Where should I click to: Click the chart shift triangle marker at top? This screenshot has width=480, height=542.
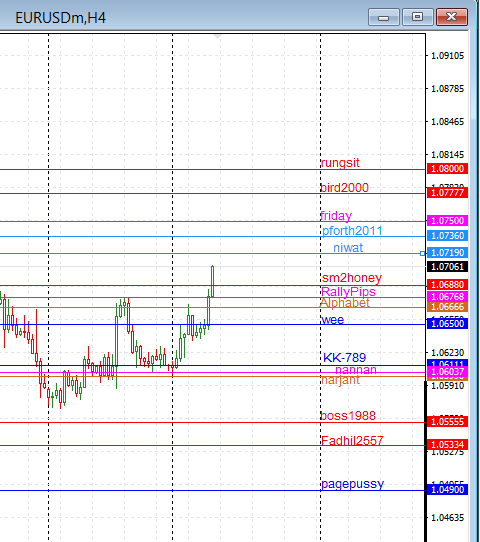click(x=217, y=37)
